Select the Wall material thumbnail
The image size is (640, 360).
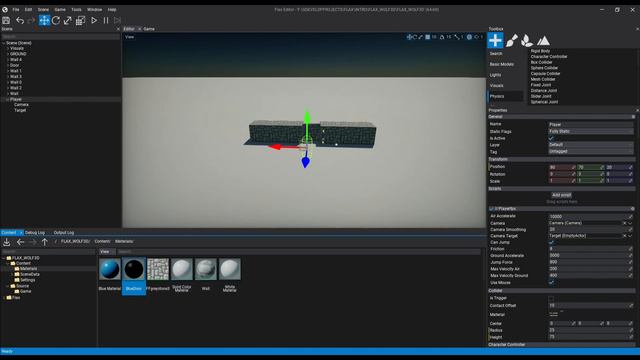[x=206, y=269]
